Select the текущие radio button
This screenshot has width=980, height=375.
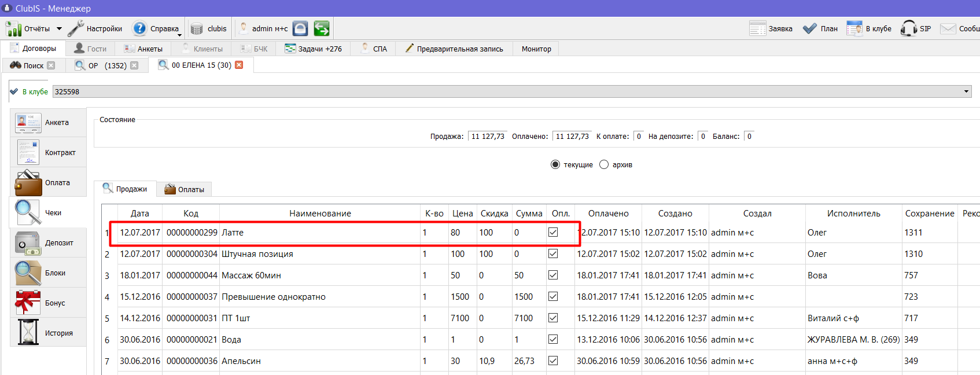click(555, 164)
